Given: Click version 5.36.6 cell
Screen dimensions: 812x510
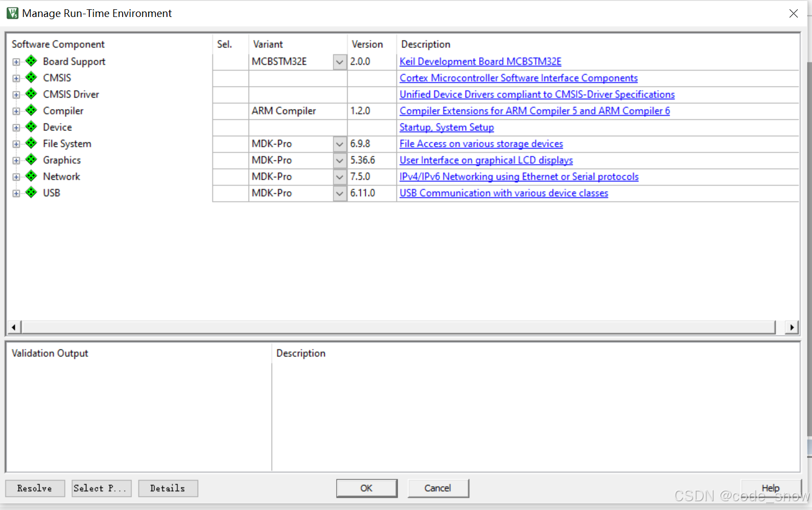Looking at the screenshot, I should [x=372, y=161].
